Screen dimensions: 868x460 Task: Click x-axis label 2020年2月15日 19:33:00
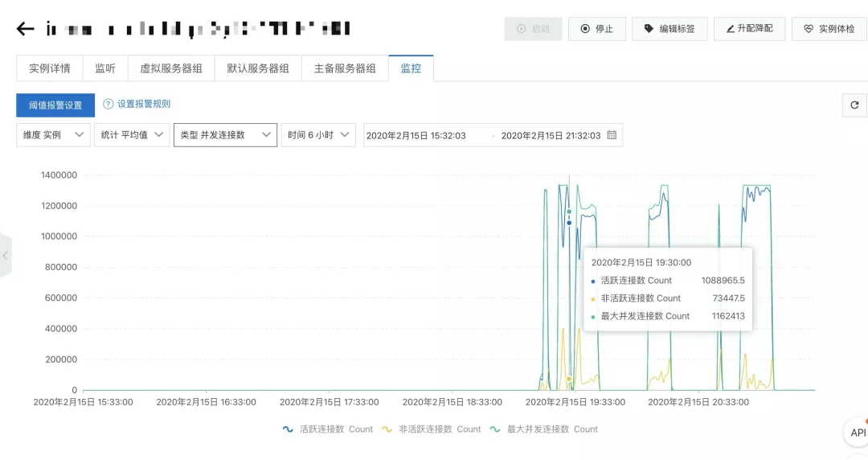point(575,402)
